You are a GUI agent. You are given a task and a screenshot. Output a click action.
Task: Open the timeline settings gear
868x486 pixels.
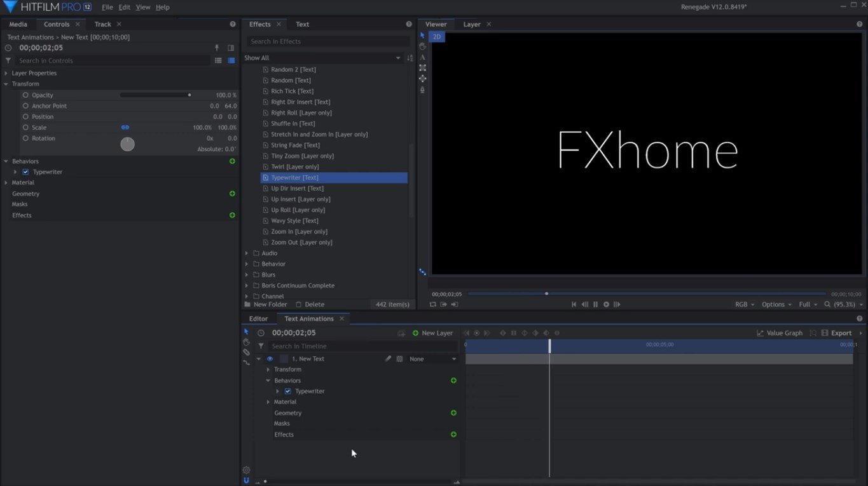[x=246, y=470]
